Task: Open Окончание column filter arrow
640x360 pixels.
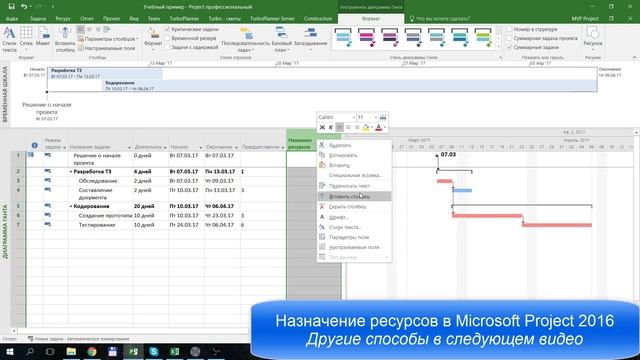Action: tap(236, 147)
